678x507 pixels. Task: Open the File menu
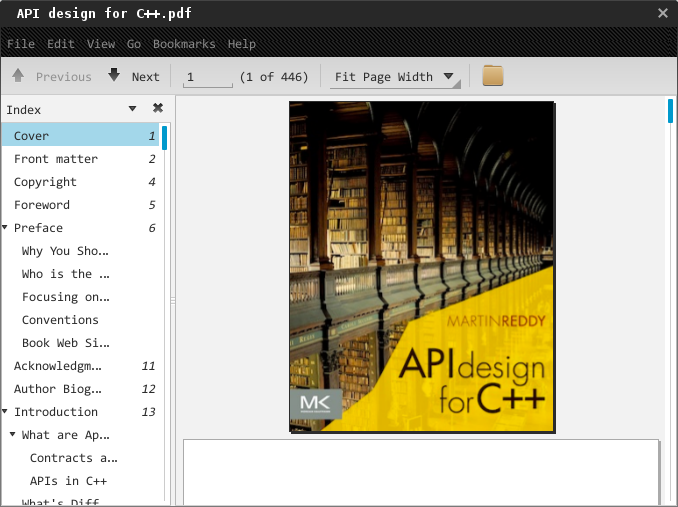21,44
